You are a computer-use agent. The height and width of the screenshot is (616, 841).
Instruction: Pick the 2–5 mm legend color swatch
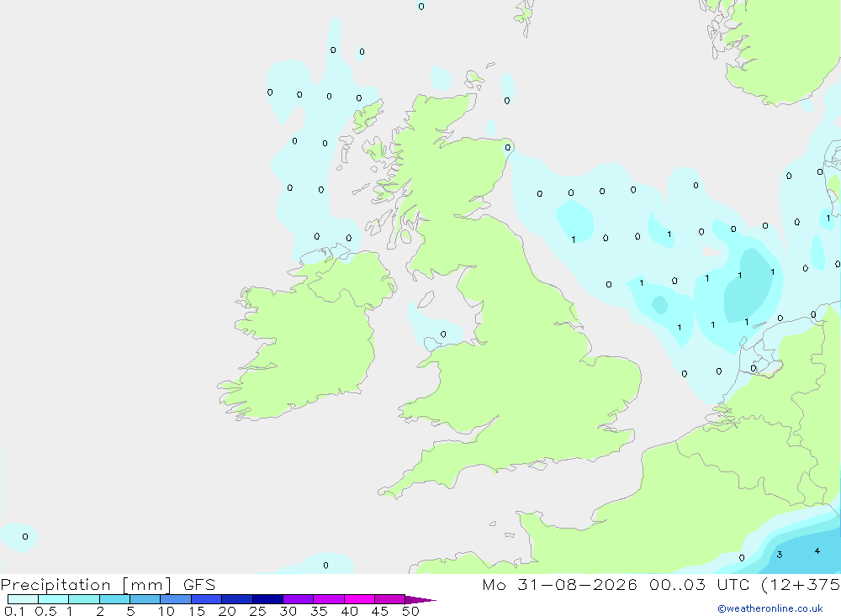coord(114,599)
